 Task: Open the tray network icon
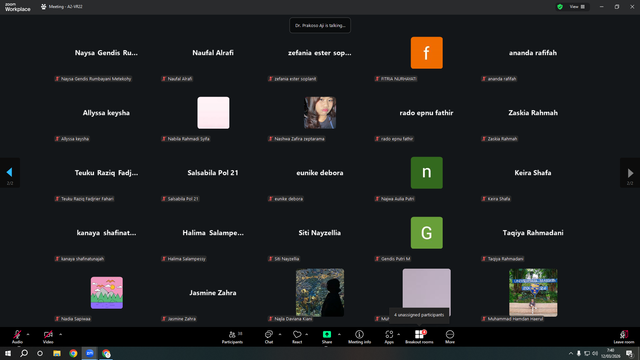pos(587,353)
